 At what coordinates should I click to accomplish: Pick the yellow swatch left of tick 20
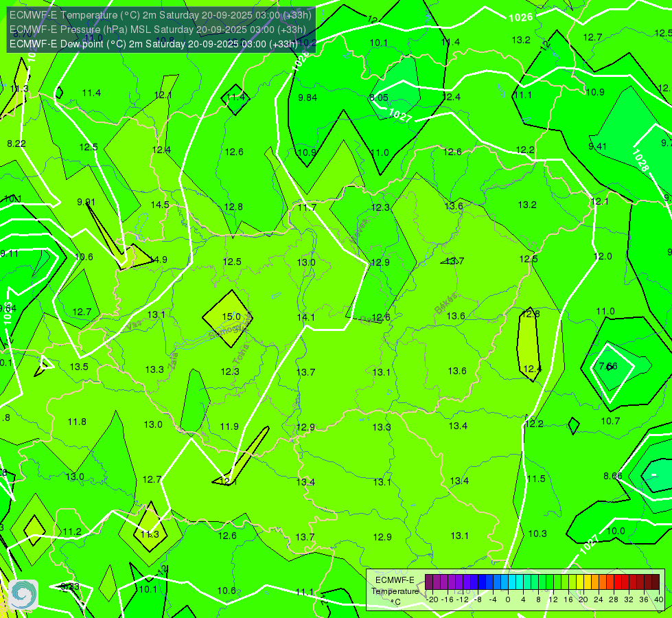coord(579,582)
